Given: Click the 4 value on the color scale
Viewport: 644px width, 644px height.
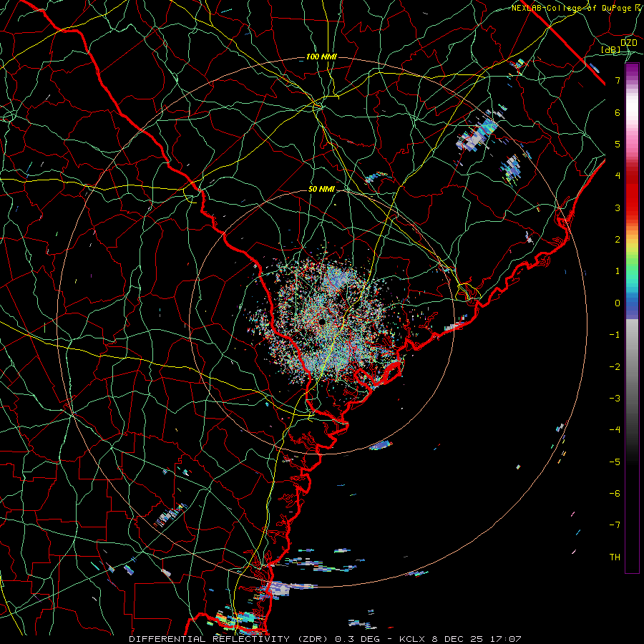Looking at the screenshot, I should 618,176.
